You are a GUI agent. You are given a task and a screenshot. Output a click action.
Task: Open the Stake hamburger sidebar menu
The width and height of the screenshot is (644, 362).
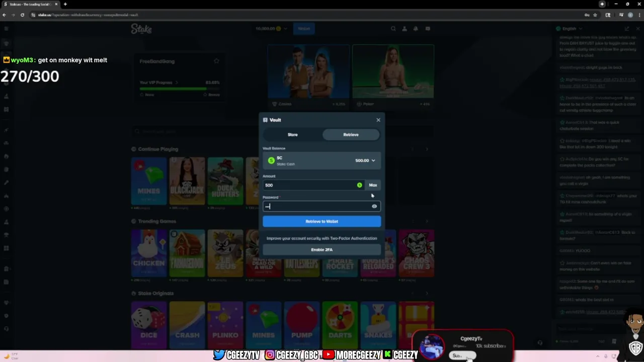pos(6,29)
